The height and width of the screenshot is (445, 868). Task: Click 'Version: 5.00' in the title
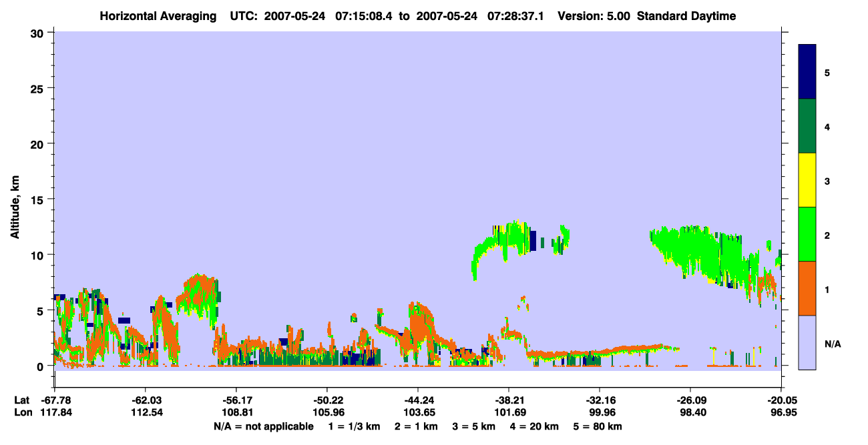594,16
